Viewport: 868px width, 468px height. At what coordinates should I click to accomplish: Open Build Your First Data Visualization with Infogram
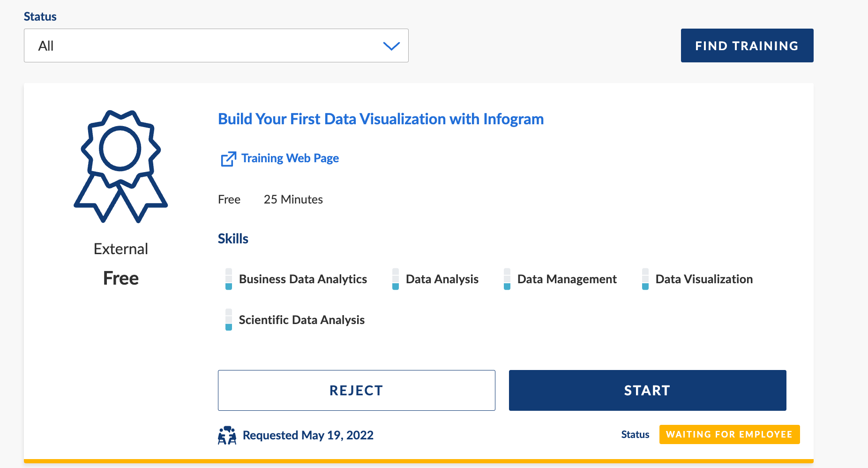coord(381,119)
